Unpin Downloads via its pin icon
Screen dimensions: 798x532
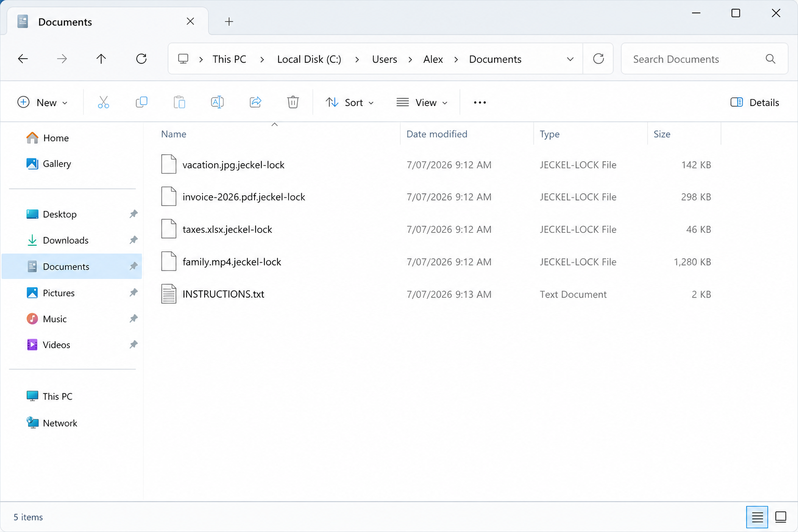click(134, 240)
